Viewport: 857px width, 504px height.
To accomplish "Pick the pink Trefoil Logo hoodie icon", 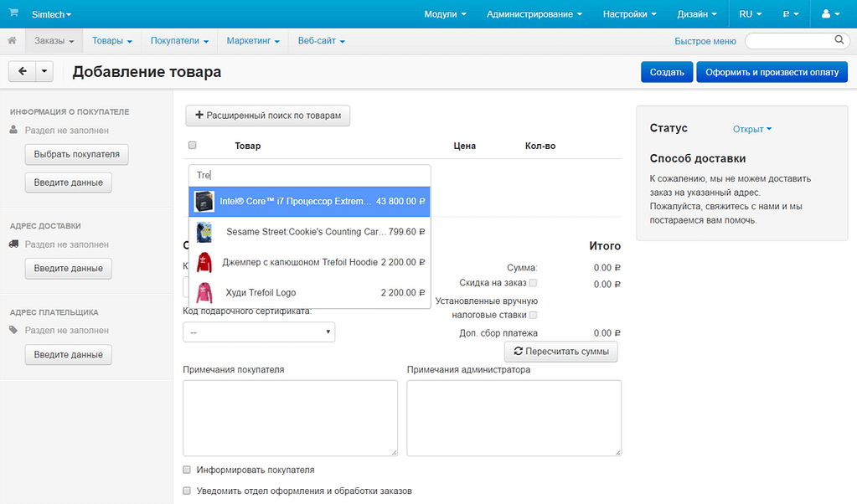I will (x=204, y=292).
